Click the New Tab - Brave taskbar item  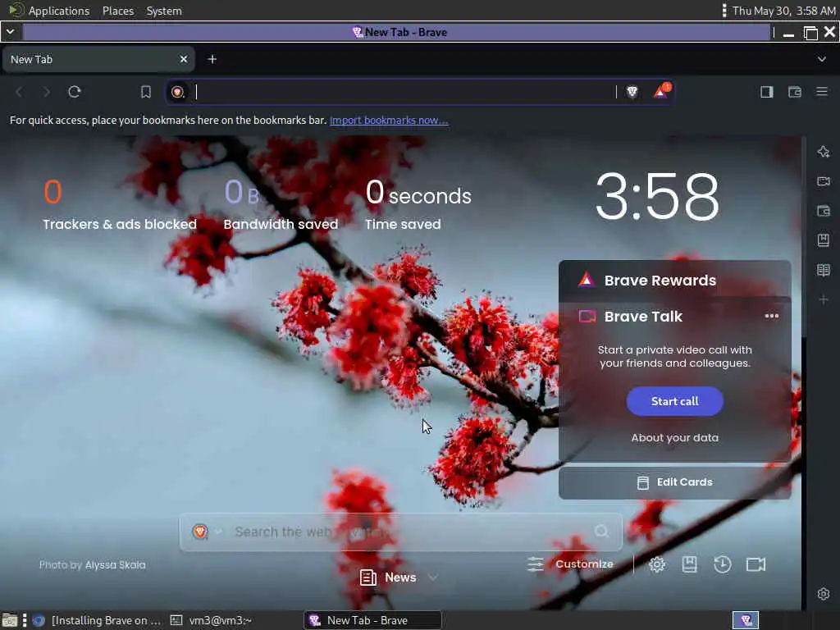tap(373, 620)
